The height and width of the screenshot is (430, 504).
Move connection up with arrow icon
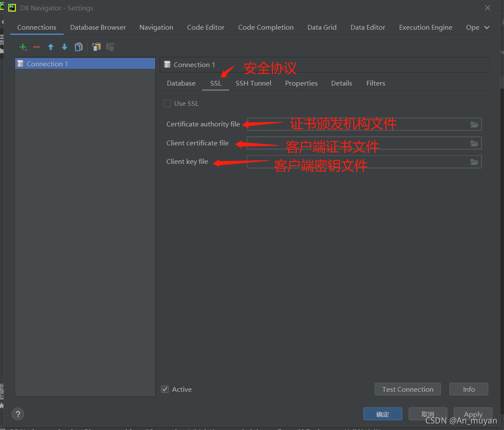pyautogui.click(x=50, y=47)
